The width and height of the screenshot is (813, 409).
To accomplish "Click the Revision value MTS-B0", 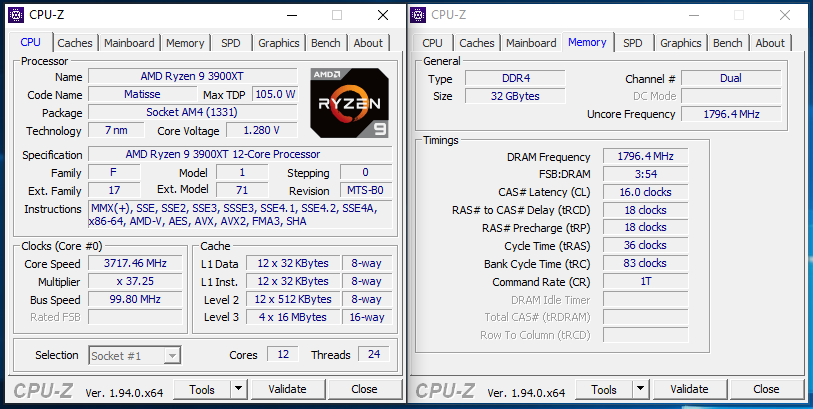I will coord(366,190).
